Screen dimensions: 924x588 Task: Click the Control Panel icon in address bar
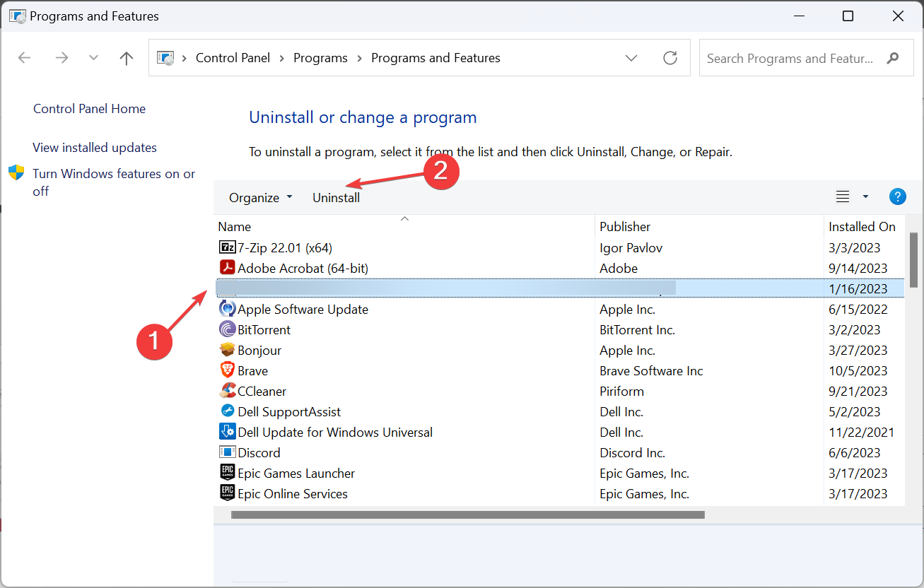point(165,58)
